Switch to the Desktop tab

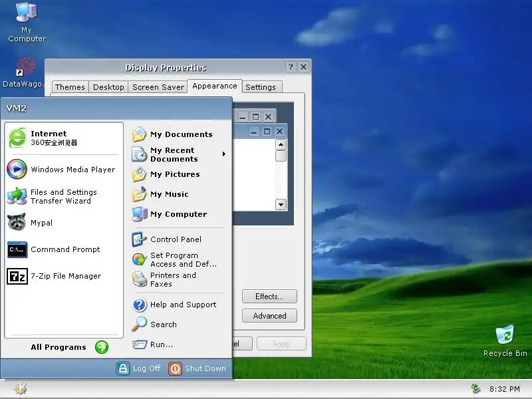[x=108, y=87]
